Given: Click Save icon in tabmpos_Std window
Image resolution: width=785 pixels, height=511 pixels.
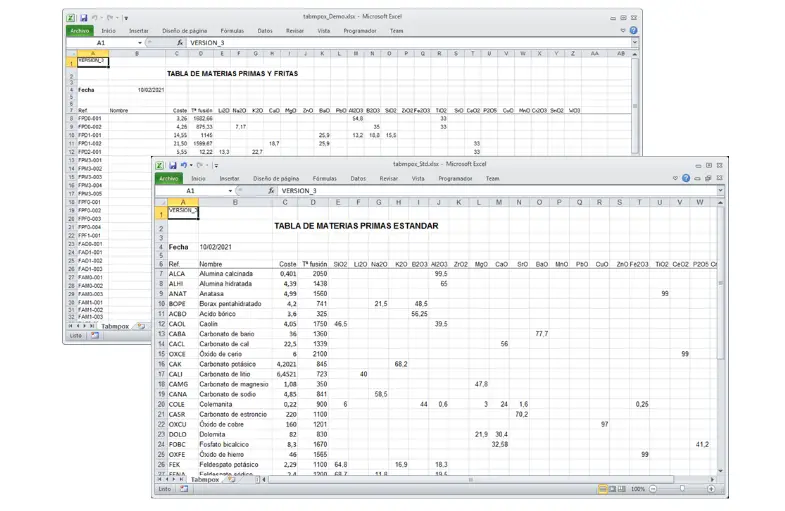Looking at the screenshot, I should click(x=174, y=164).
